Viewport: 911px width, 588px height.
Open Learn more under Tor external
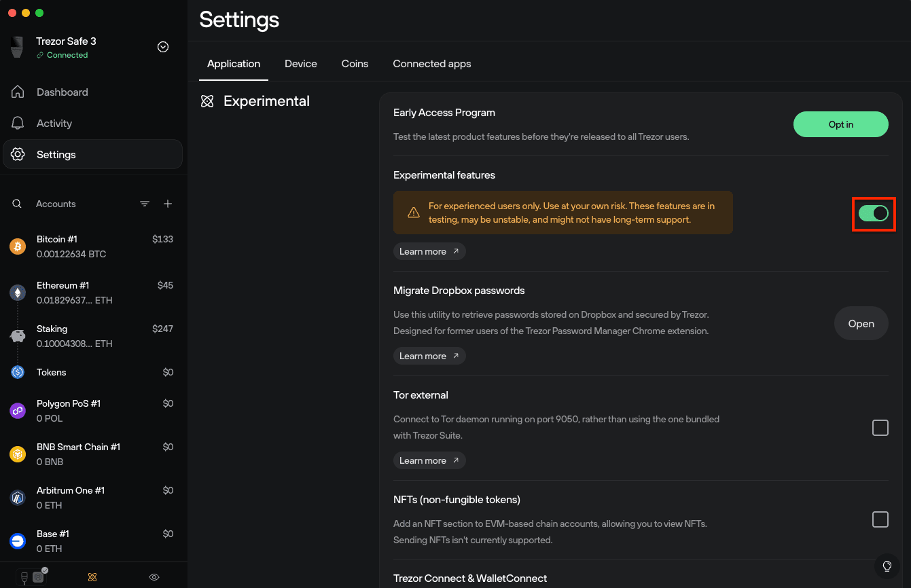pyautogui.click(x=429, y=460)
